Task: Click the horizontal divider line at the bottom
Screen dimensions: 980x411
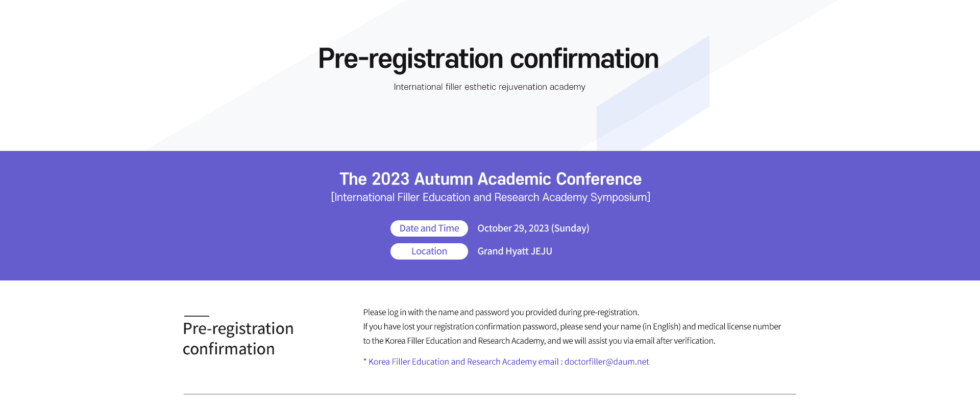Action: coord(490,394)
